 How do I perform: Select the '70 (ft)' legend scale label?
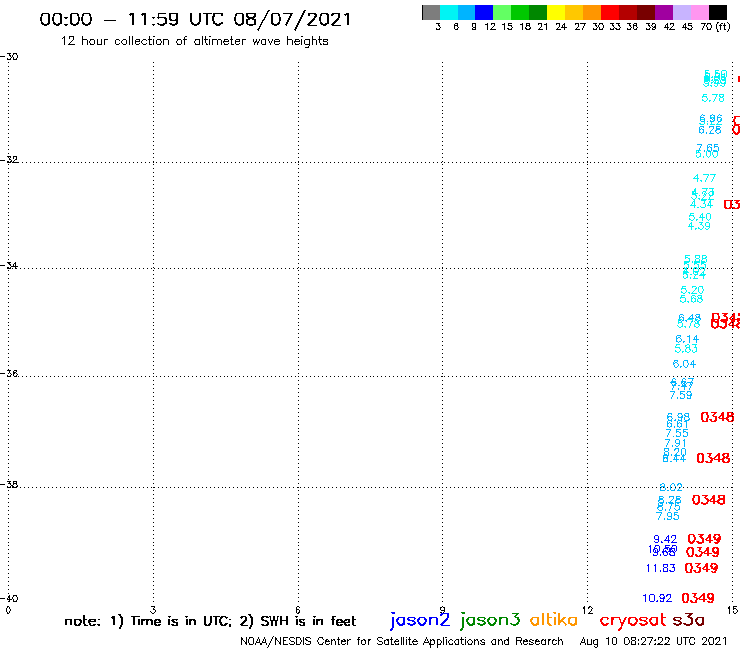pyautogui.click(x=715, y=27)
